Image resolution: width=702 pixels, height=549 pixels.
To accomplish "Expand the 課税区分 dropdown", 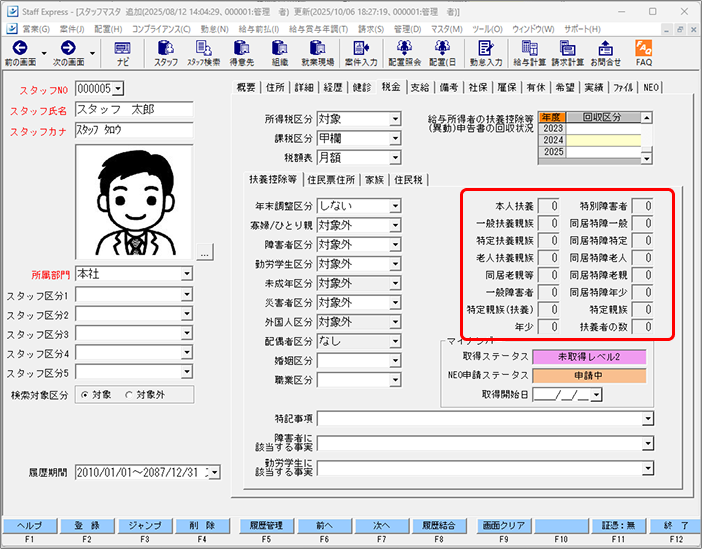I will [x=395, y=138].
